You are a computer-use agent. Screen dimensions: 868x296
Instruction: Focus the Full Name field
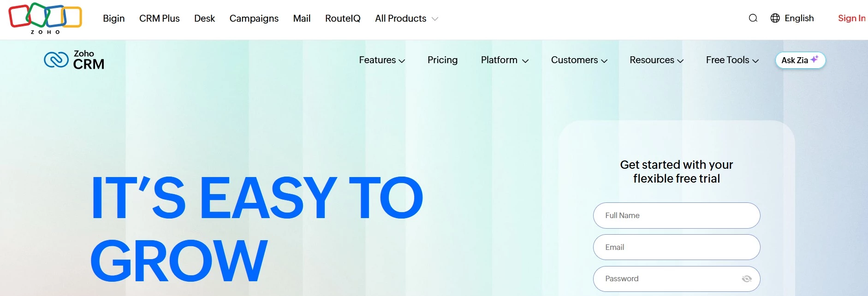pyautogui.click(x=677, y=215)
